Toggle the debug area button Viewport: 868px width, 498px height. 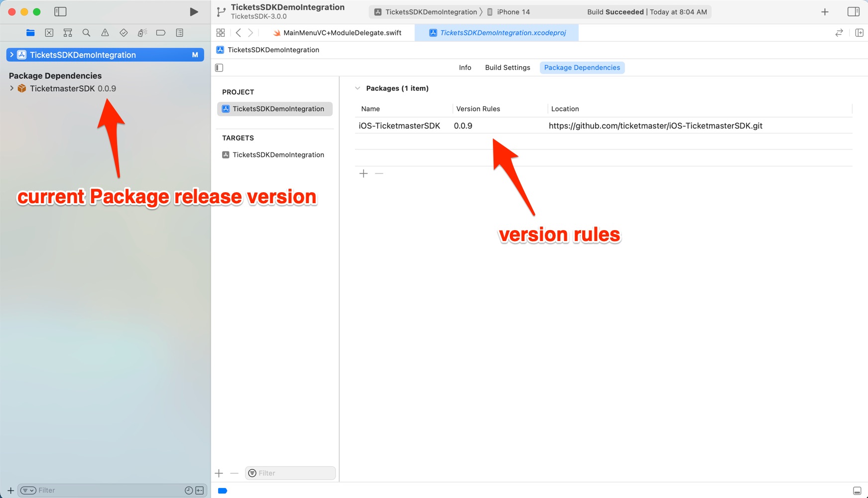tap(857, 491)
